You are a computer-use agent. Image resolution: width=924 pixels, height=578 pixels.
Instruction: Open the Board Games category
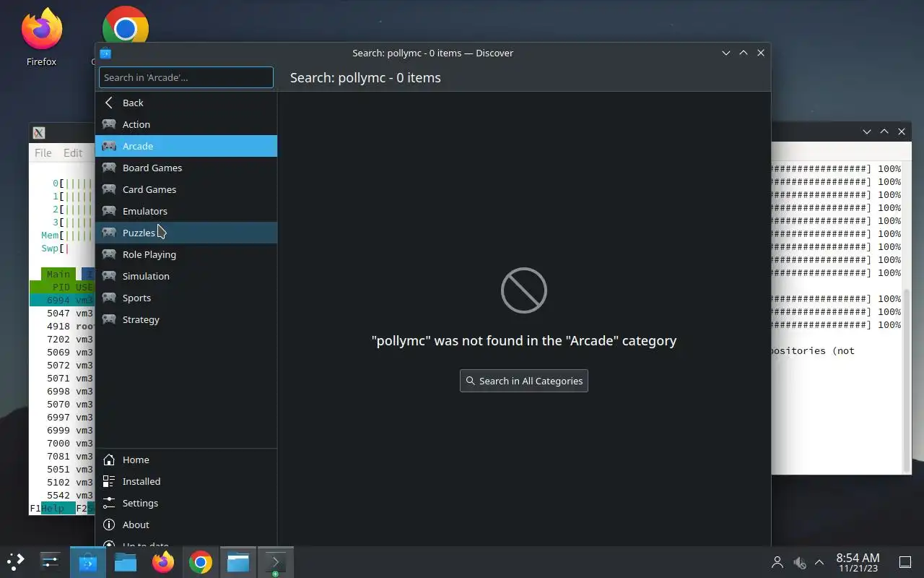click(x=186, y=168)
